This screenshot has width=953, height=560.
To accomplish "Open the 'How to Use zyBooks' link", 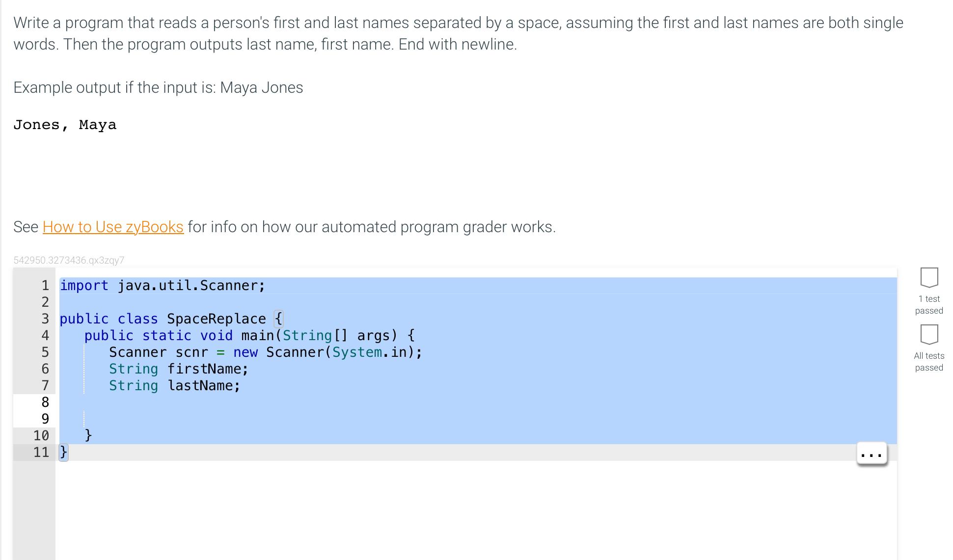I will 112,227.
